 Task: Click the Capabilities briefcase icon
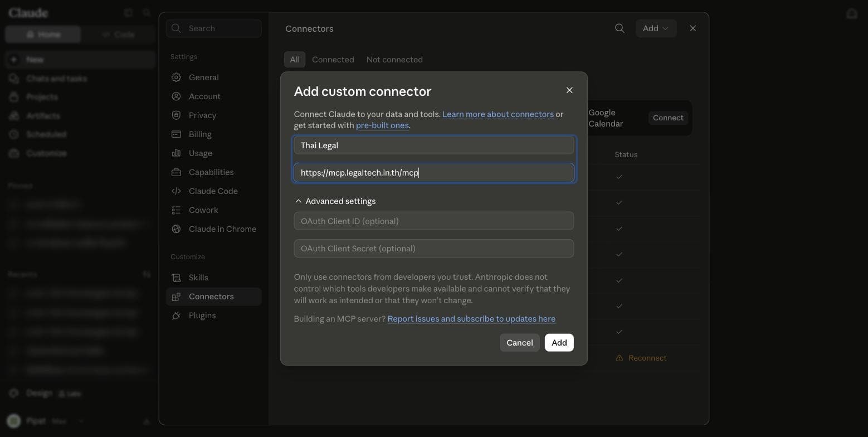pos(176,172)
